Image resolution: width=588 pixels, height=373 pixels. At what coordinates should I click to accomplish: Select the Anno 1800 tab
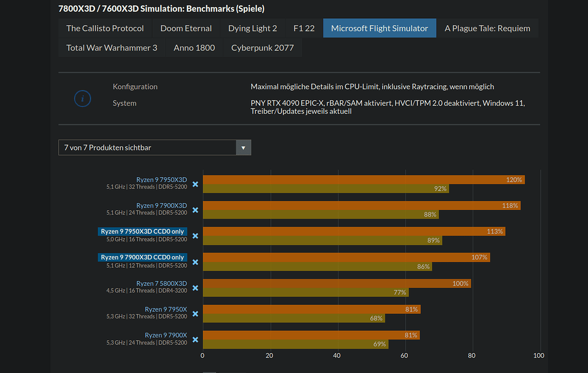(x=194, y=48)
